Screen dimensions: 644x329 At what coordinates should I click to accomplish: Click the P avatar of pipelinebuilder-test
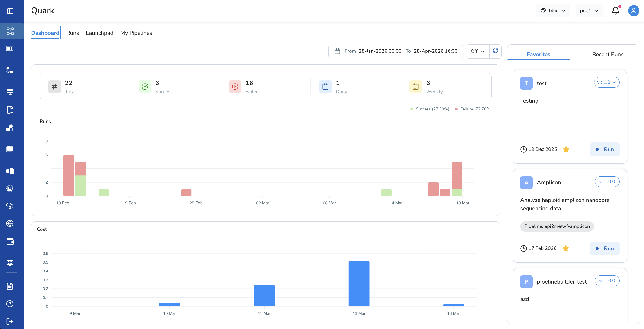[x=526, y=282]
